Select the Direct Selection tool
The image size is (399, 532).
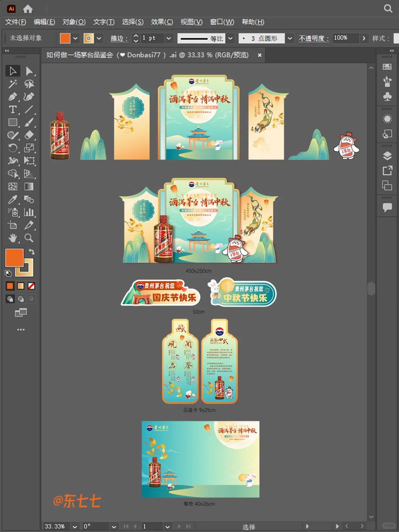pos(29,71)
